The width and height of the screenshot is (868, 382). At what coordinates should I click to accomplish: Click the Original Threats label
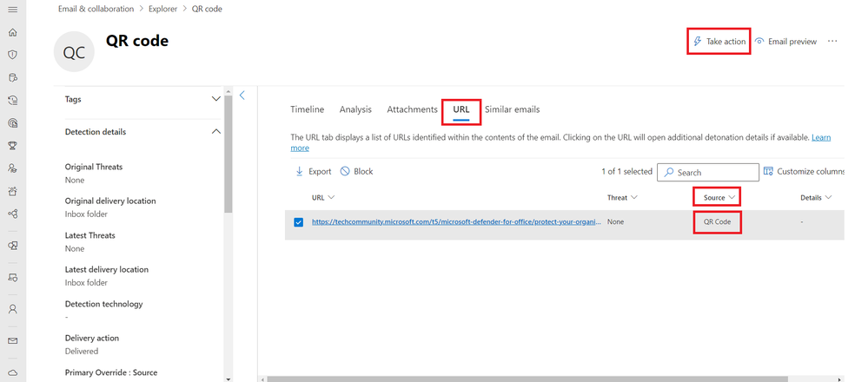(x=94, y=167)
